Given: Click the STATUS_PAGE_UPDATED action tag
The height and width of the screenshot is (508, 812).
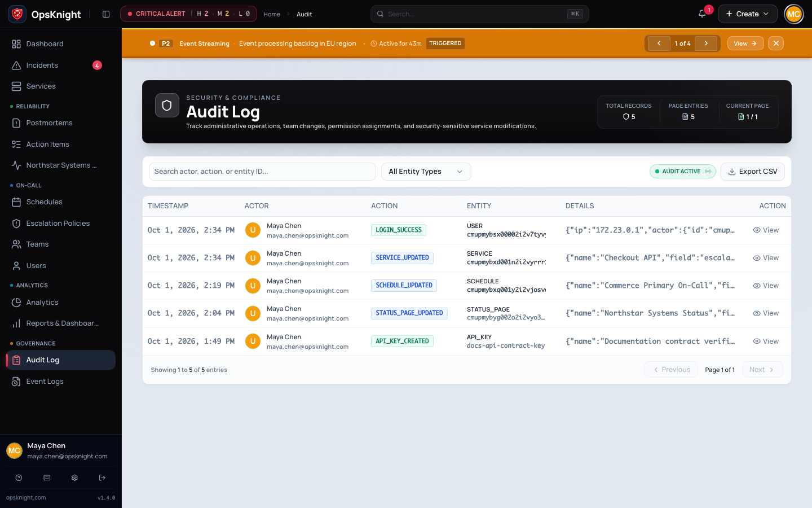Looking at the screenshot, I should pos(409,313).
